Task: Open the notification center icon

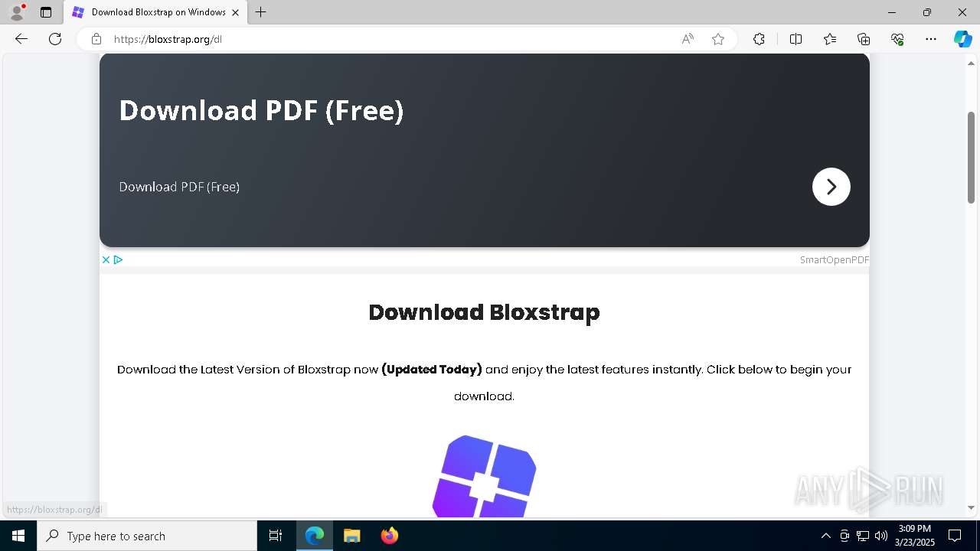Action: pos(955,536)
